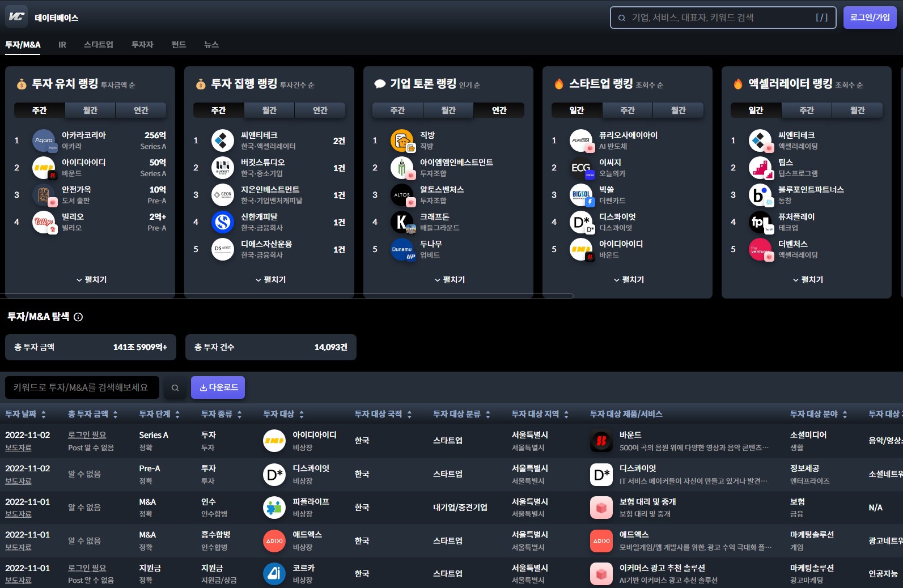Click the 로그인/가입 button
This screenshot has height=588, width=903.
[870, 18]
